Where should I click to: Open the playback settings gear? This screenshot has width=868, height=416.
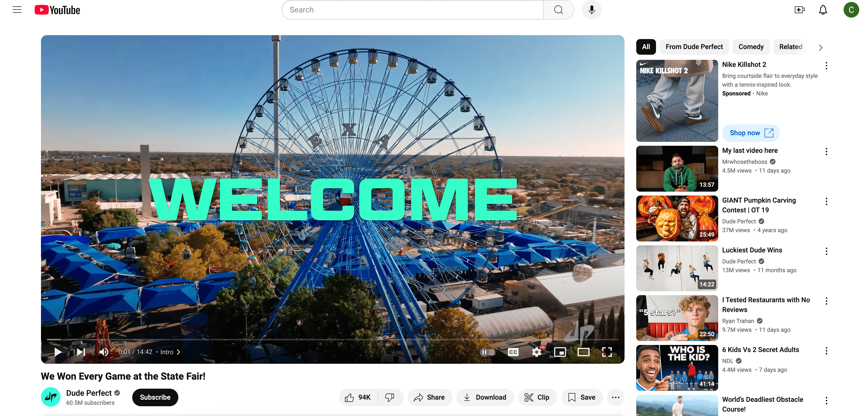coord(536,352)
